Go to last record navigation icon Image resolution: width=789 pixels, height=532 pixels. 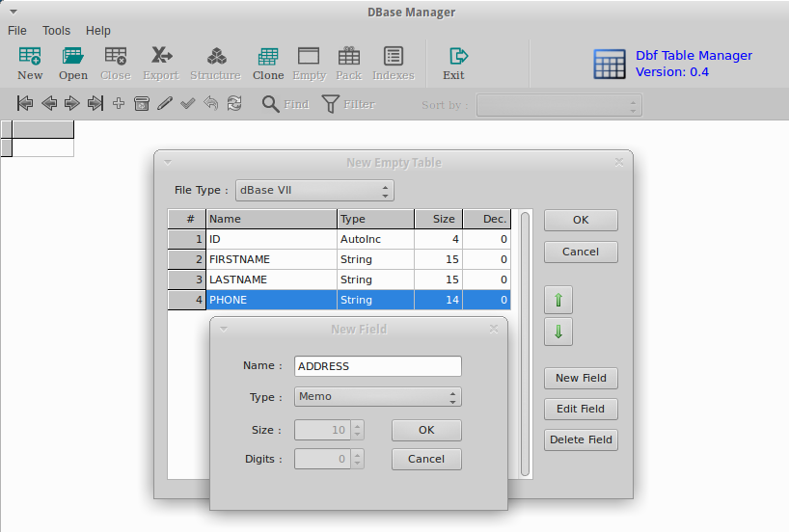[95, 103]
